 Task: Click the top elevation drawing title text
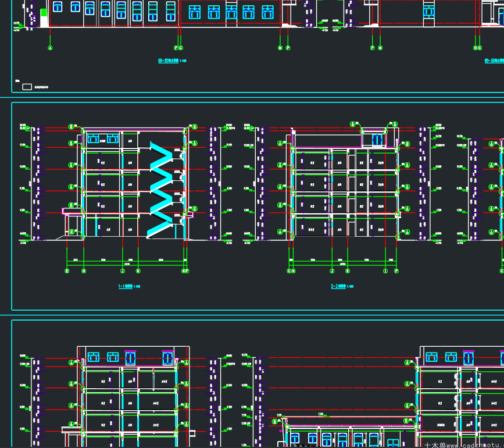172,61
